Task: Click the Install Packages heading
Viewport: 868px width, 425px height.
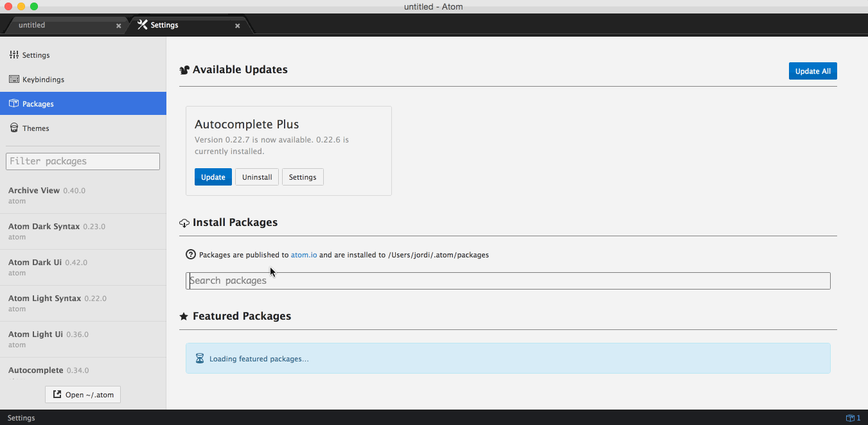Action: tap(235, 223)
